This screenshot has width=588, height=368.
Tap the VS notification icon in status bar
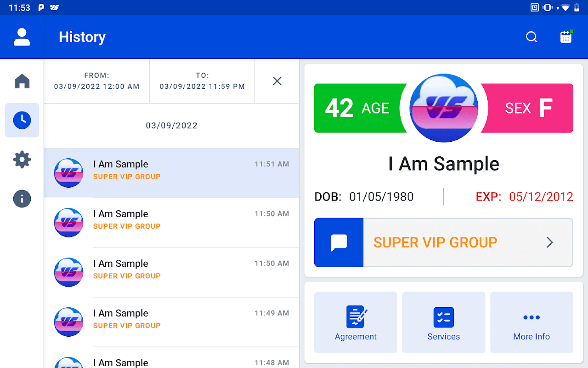click(x=55, y=8)
